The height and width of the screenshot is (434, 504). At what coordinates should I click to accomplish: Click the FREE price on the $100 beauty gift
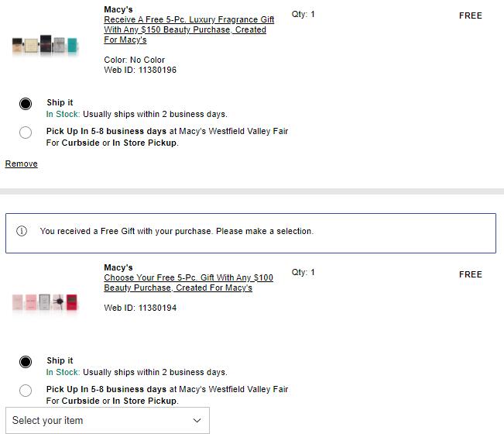pos(470,274)
